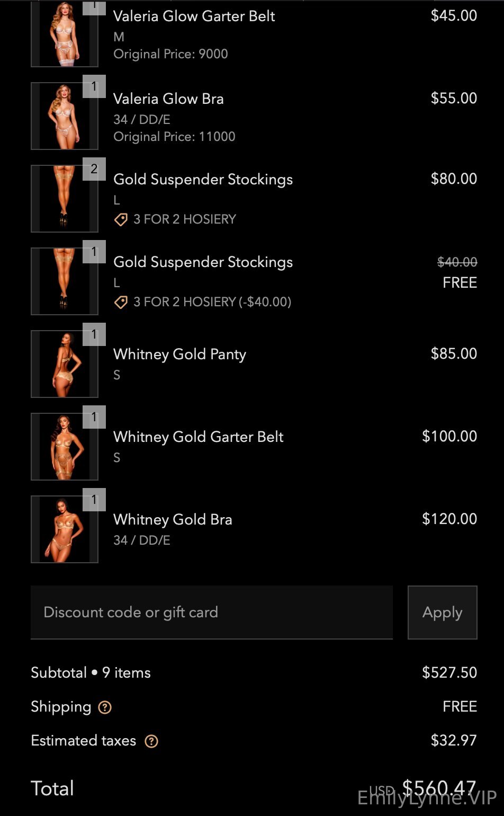The height and width of the screenshot is (816, 504).
Task: Click the Shipping help question mark icon
Action: pos(105,707)
